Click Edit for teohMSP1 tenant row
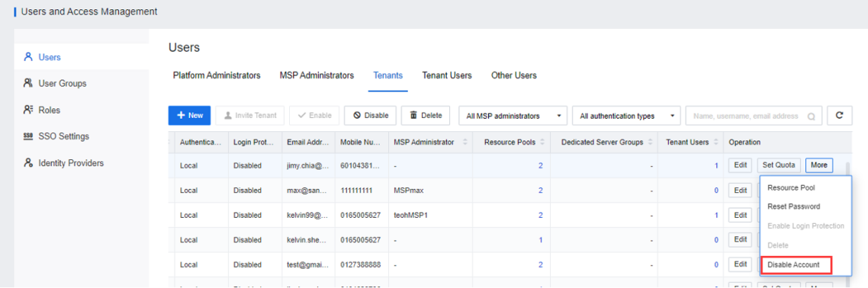The width and height of the screenshot is (868, 288). click(x=740, y=215)
